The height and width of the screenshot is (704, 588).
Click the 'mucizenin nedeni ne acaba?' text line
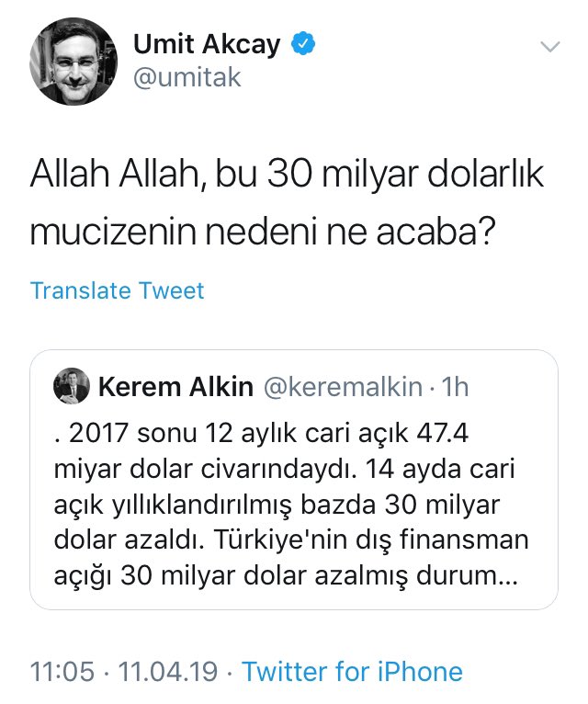[263, 233]
